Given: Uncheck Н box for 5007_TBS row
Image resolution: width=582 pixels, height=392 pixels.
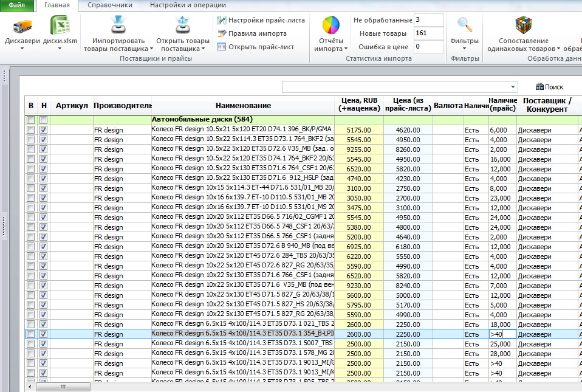Looking at the screenshot, I should (43, 344).
